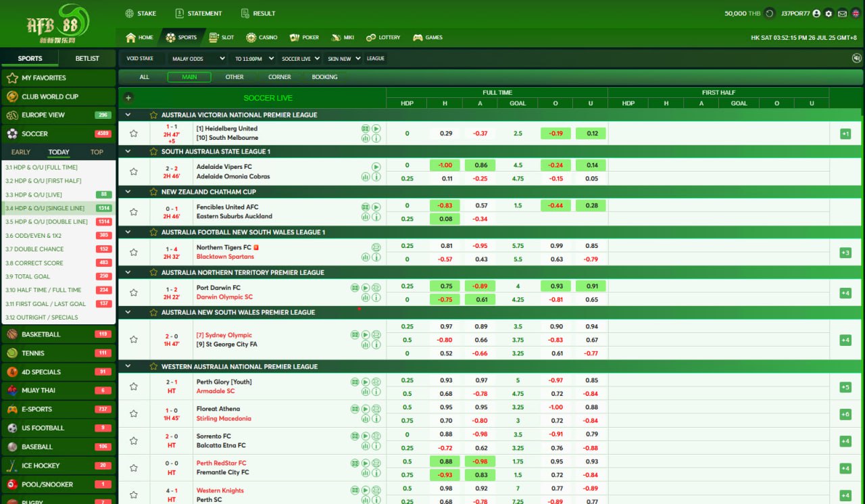The height and width of the screenshot is (504, 865).
Task: Select the CORNER market tab
Action: click(x=280, y=77)
